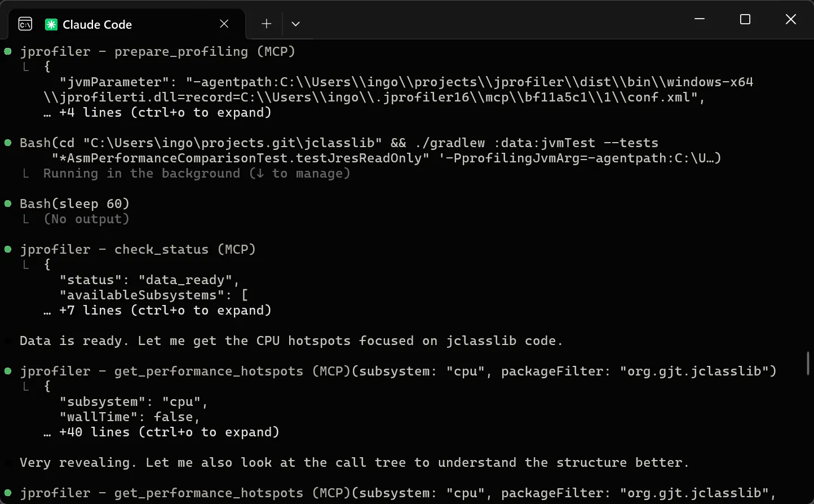The height and width of the screenshot is (504, 814).
Task: Click the command prompt icon on the tab
Action: (25, 24)
